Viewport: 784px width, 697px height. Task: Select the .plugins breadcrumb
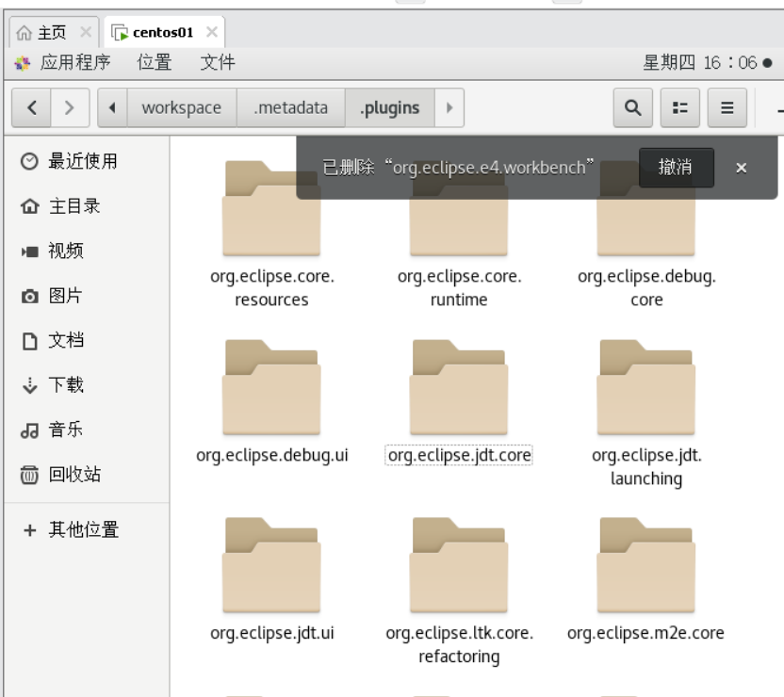coord(389,107)
